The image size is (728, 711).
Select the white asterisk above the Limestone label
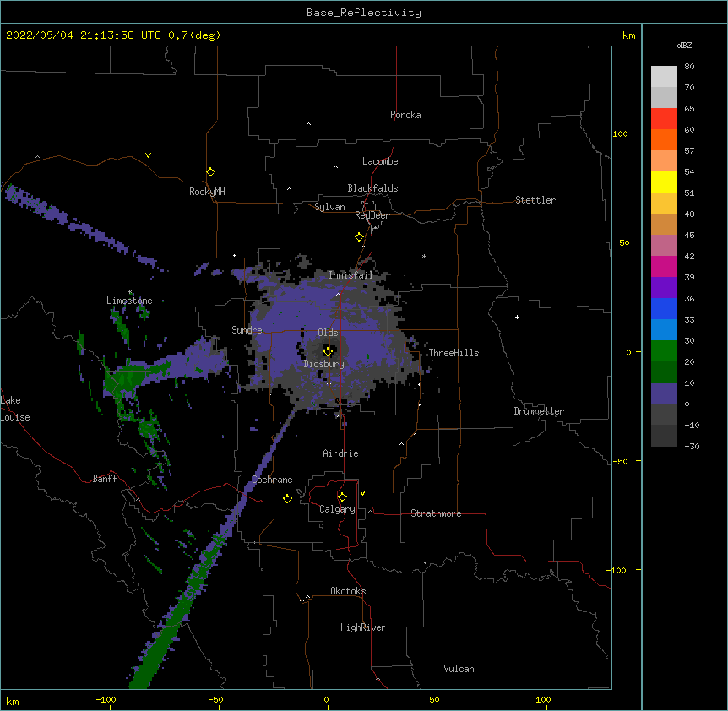coord(129,292)
